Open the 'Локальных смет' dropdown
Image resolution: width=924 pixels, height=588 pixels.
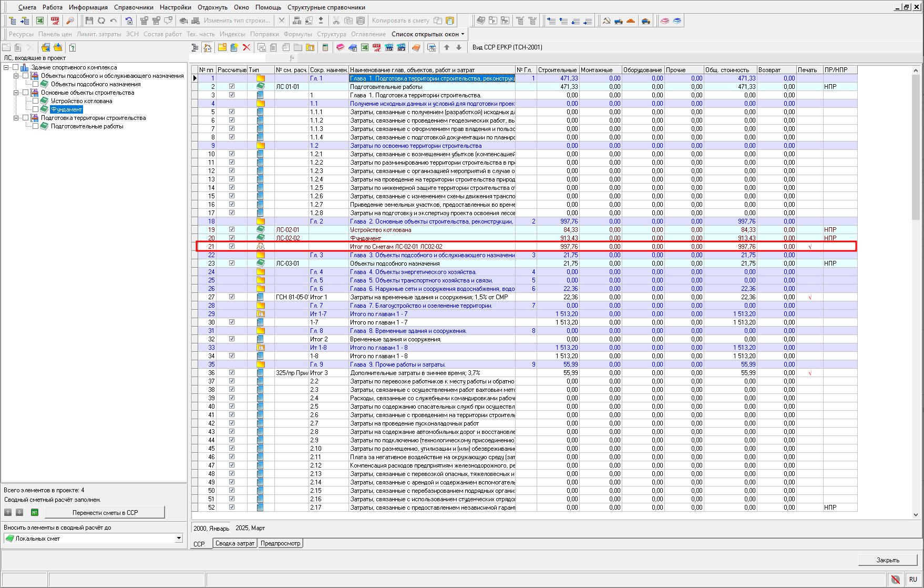179,538
